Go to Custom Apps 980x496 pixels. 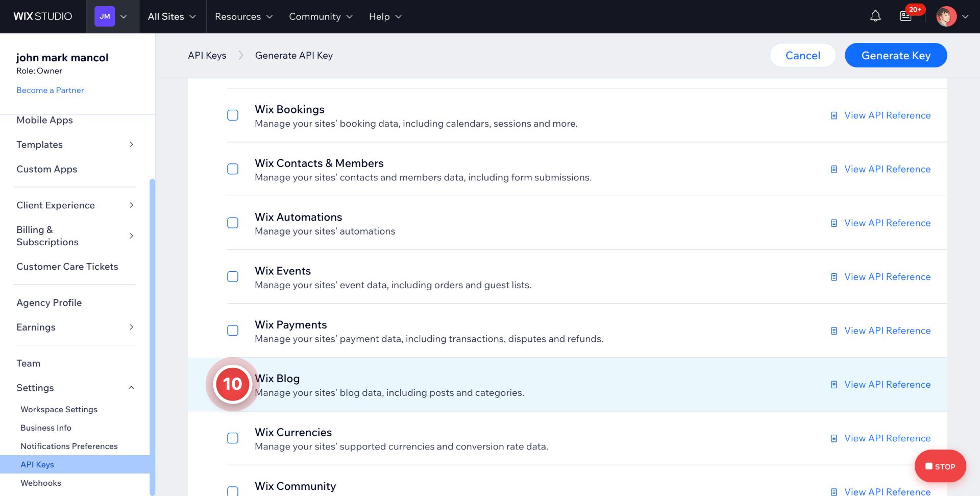(x=47, y=169)
